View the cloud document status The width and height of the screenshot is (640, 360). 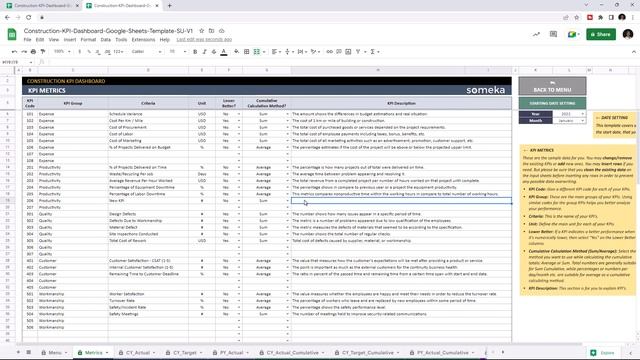pos(222,31)
